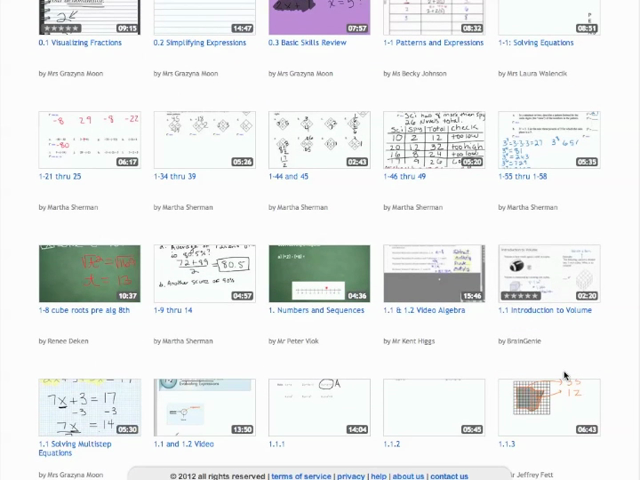Click the 13:50 thumbnail for 1.1 and 1.2 Video

[x=204, y=407]
